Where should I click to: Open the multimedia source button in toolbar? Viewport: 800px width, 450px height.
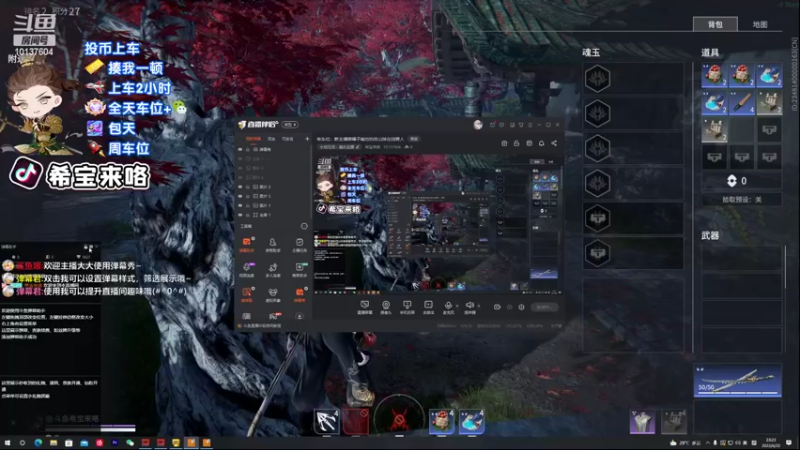[x=428, y=307]
